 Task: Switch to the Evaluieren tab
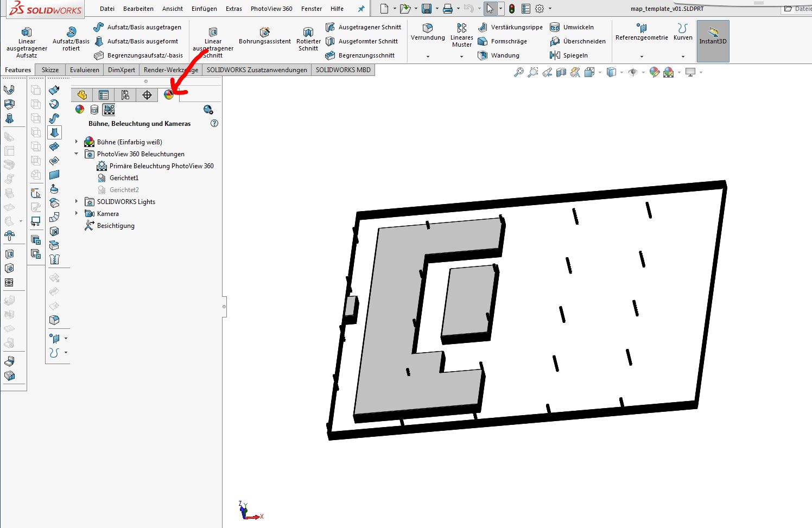pos(84,70)
